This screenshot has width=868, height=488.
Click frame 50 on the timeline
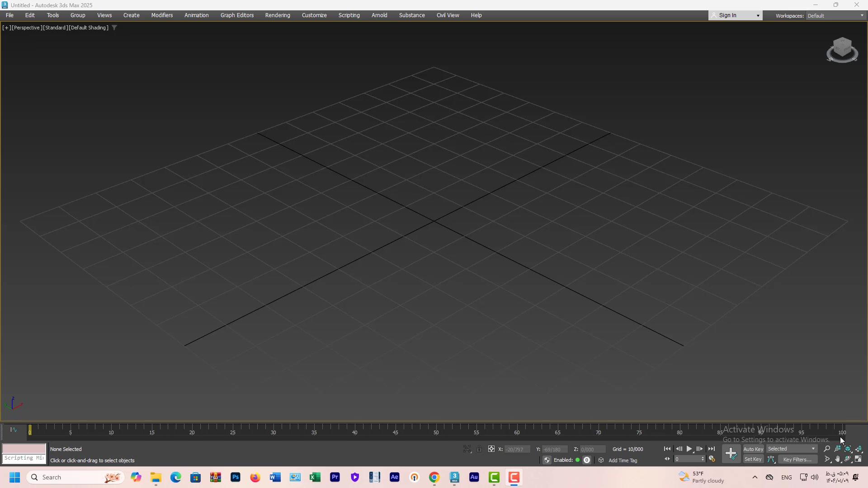point(436,432)
